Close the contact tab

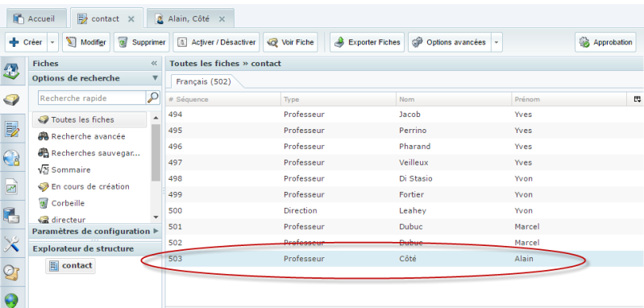[x=131, y=19]
